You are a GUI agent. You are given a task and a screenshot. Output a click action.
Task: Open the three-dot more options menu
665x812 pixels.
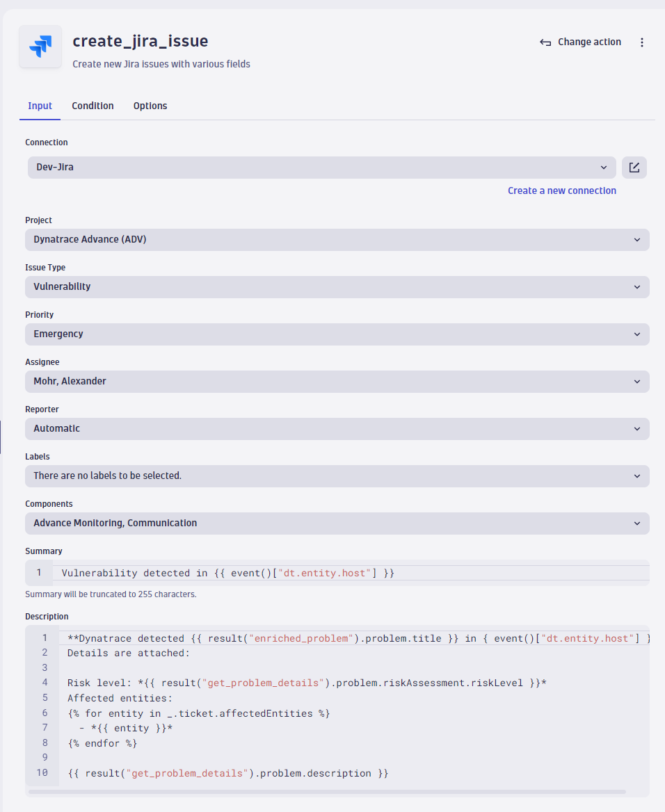(x=641, y=42)
